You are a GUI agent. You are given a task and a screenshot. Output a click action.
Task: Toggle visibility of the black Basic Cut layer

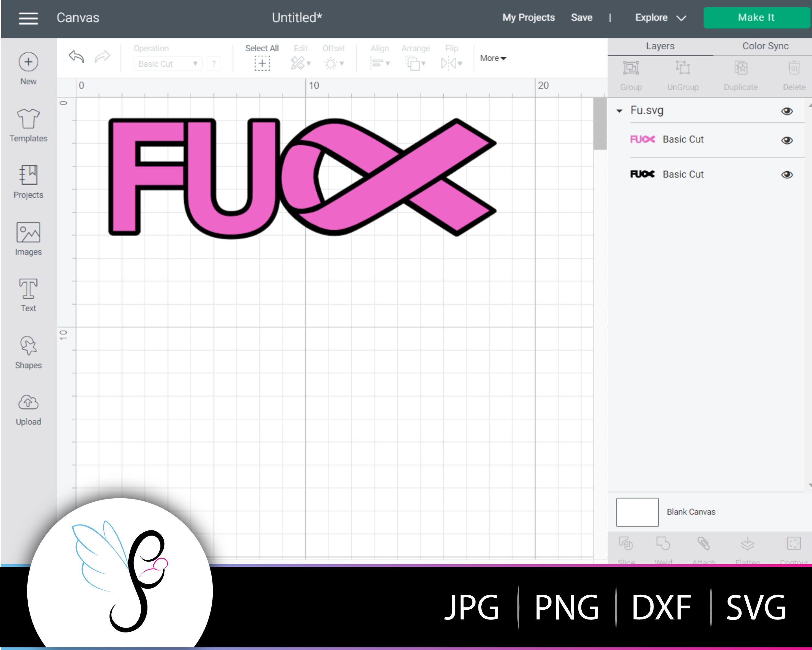[x=786, y=175]
